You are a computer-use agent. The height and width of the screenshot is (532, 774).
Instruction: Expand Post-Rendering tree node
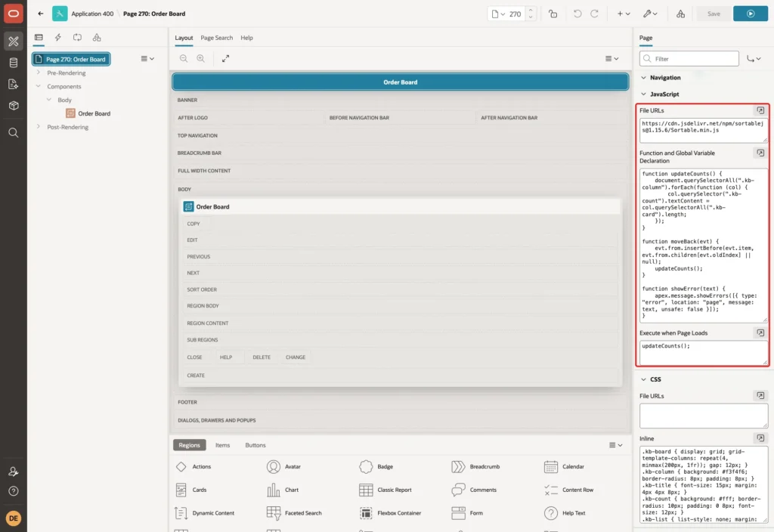point(38,127)
